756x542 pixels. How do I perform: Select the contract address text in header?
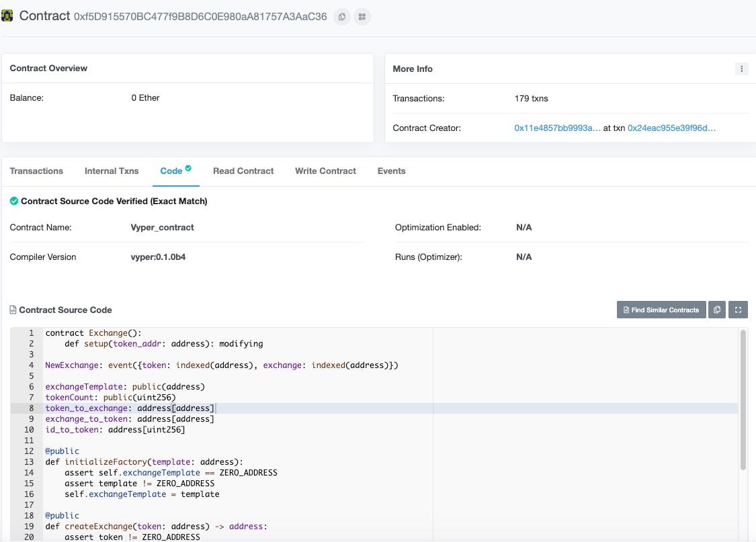click(200, 17)
